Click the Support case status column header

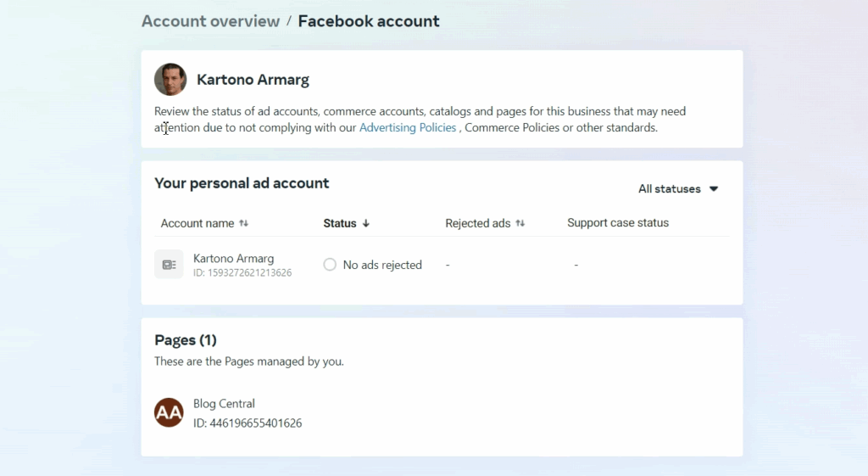coord(618,223)
